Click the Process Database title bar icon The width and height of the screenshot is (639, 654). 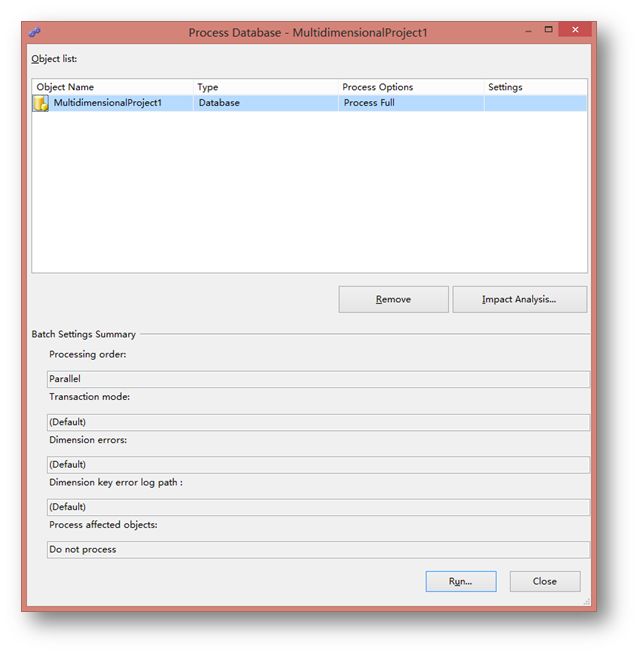(x=35, y=32)
